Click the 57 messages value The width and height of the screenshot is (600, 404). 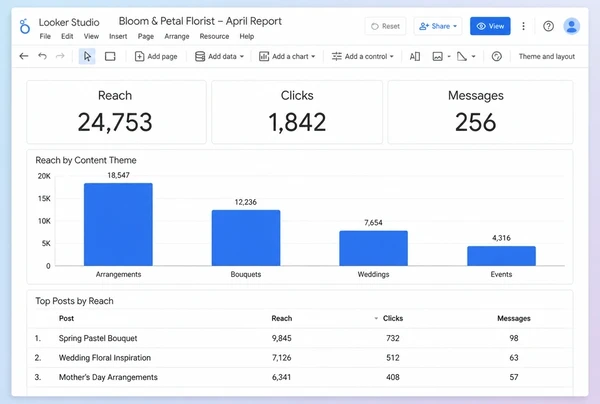point(514,377)
